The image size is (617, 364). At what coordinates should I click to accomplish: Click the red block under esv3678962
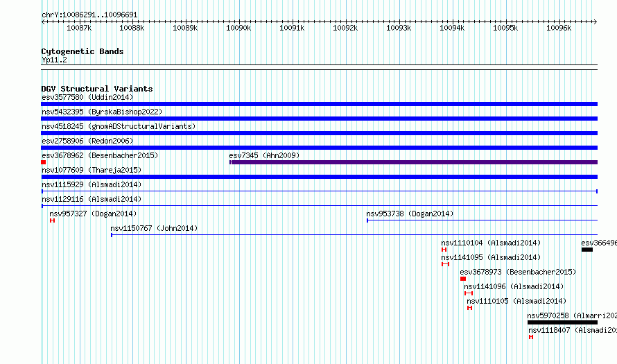(43, 162)
